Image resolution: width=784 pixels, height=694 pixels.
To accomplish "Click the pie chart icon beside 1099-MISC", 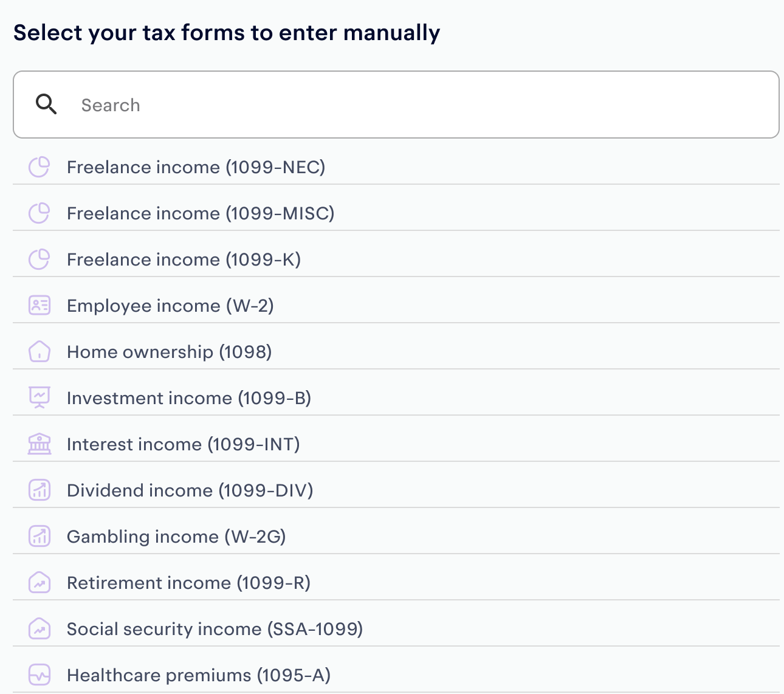I will [x=40, y=213].
